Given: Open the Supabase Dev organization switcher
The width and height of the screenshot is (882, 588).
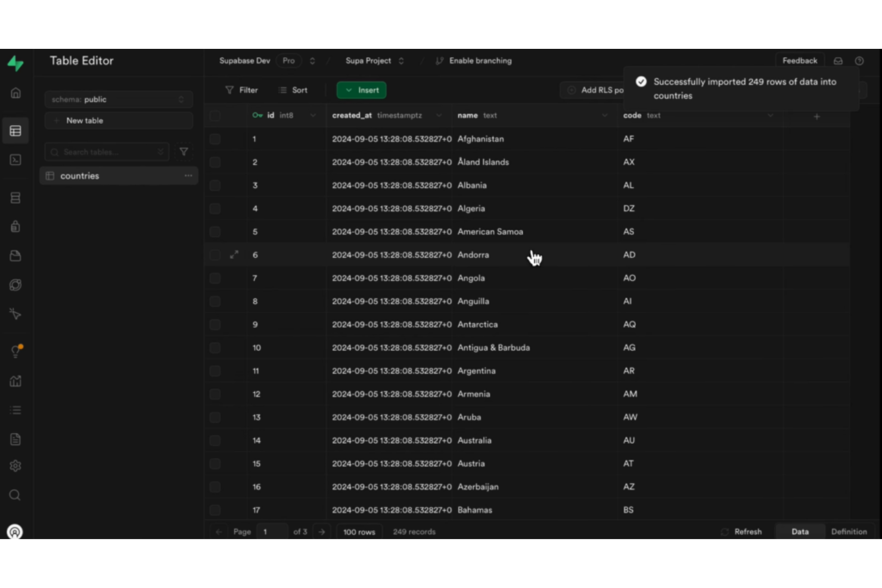Looking at the screenshot, I should [x=312, y=61].
